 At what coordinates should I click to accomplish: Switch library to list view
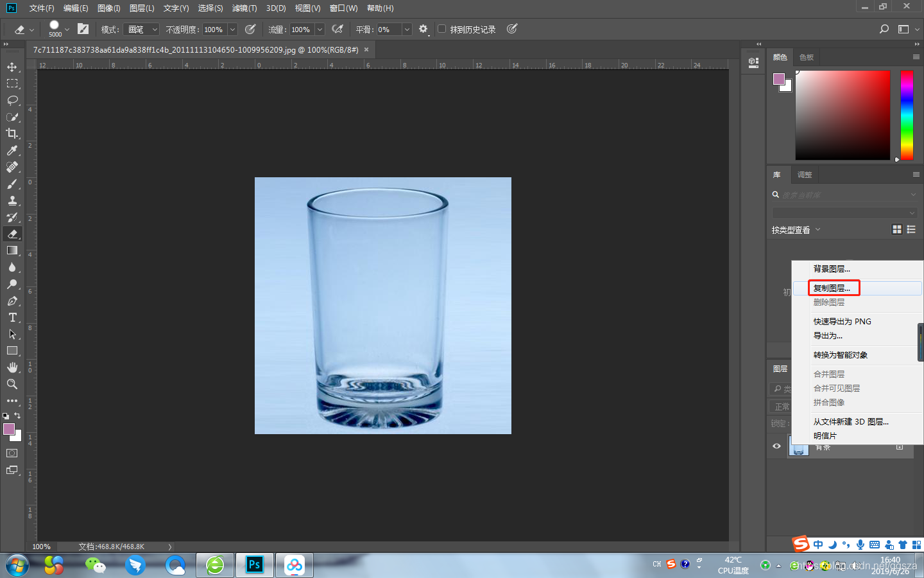click(x=911, y=229)
